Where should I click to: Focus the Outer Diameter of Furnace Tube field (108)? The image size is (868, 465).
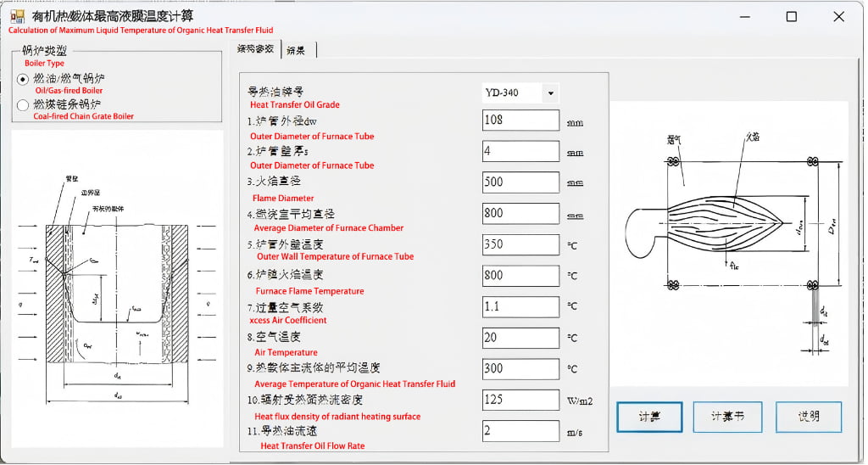[520, 120]
